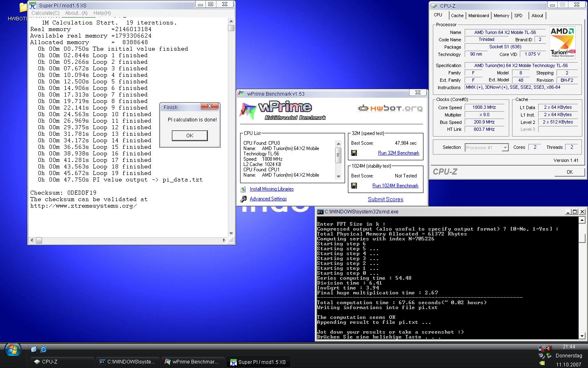Click the wPrime logo graphic
The height and width of the screenshot is (368, 588).
(x=283, y=110)
